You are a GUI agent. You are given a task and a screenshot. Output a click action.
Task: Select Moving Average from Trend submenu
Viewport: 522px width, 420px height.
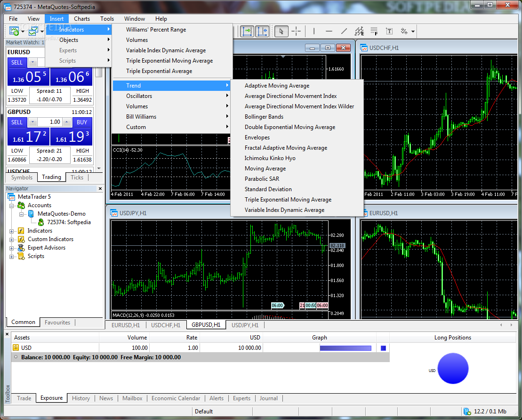click(x=297, y=169)
